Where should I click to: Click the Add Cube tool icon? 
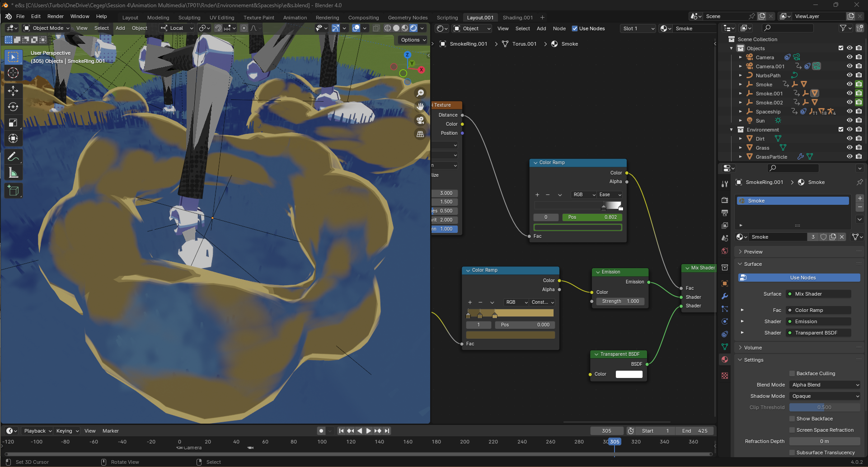13,191
